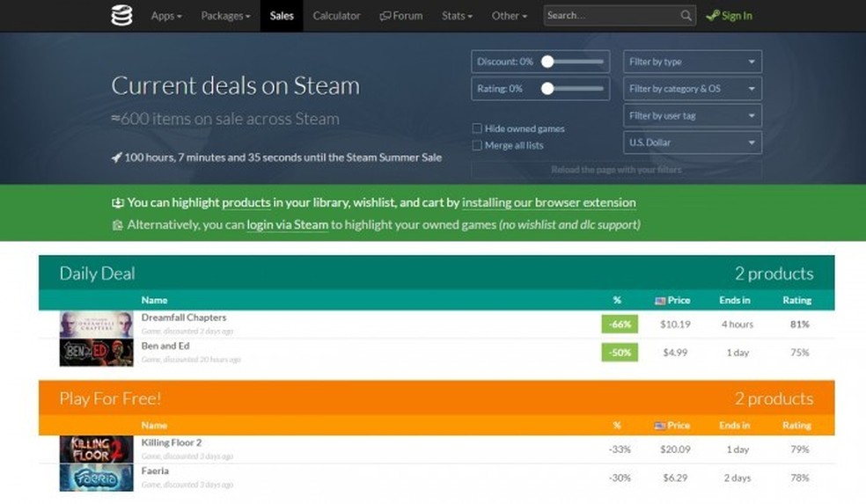Click the search magnifier icon
The image size is (866, 504).
coord(686,16)
